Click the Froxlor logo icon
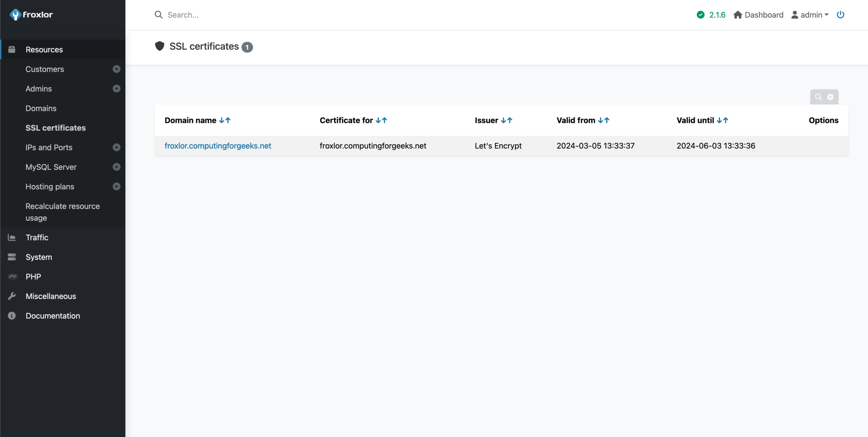The image size is (868, 437). click(x=16, y=14)
